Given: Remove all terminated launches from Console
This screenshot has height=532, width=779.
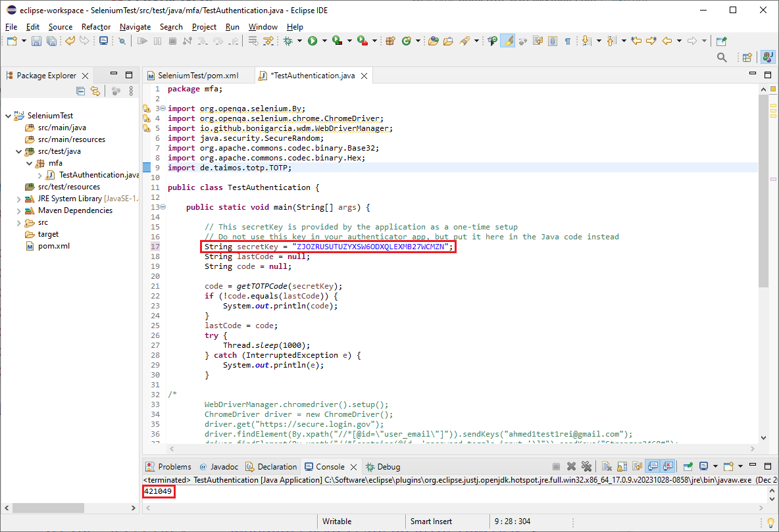Looking at the screenshot, I should click(586, 466).
